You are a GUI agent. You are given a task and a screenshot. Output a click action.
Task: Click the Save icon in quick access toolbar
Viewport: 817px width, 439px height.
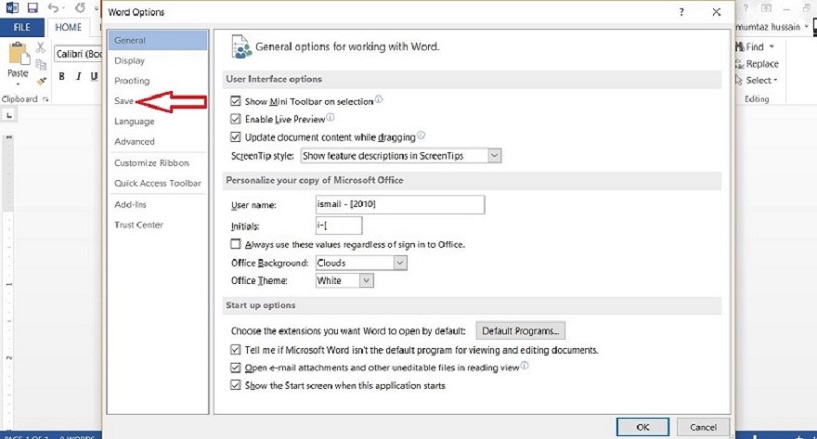(x=32, y=8)
